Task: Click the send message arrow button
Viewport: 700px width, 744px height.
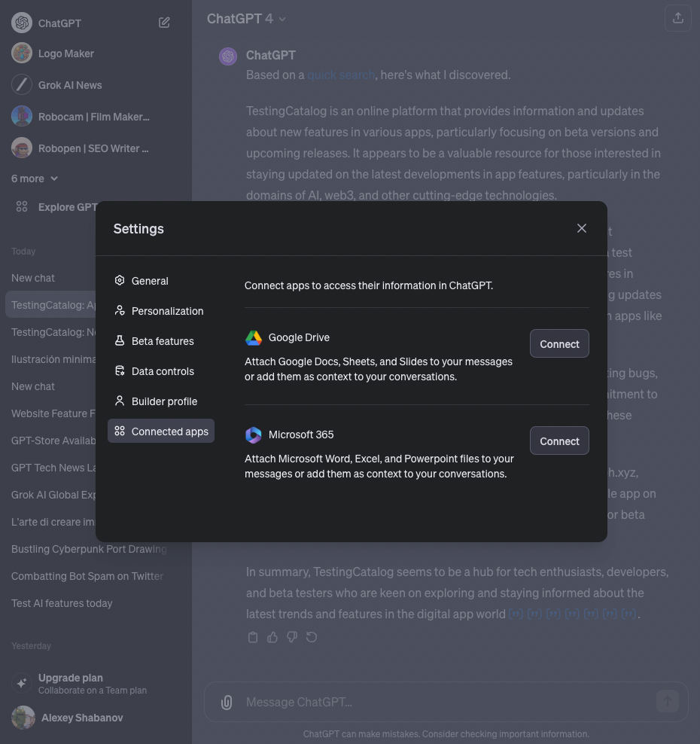Action: pos(668,701)
